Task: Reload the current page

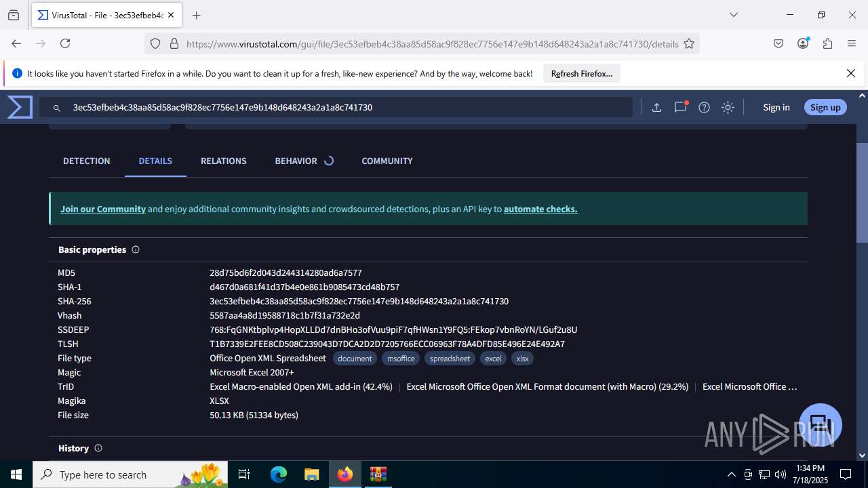Action: (x=65, y=43)
